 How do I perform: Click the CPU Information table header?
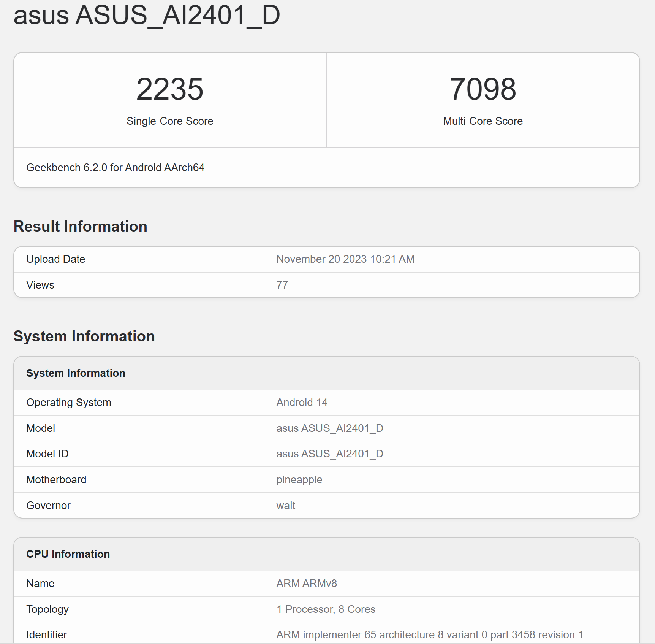68,554
